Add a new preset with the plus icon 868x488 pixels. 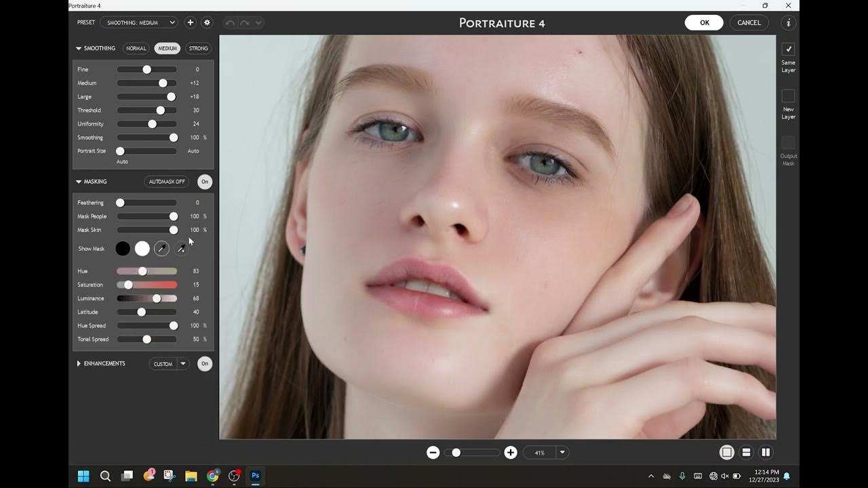(191, 22)
